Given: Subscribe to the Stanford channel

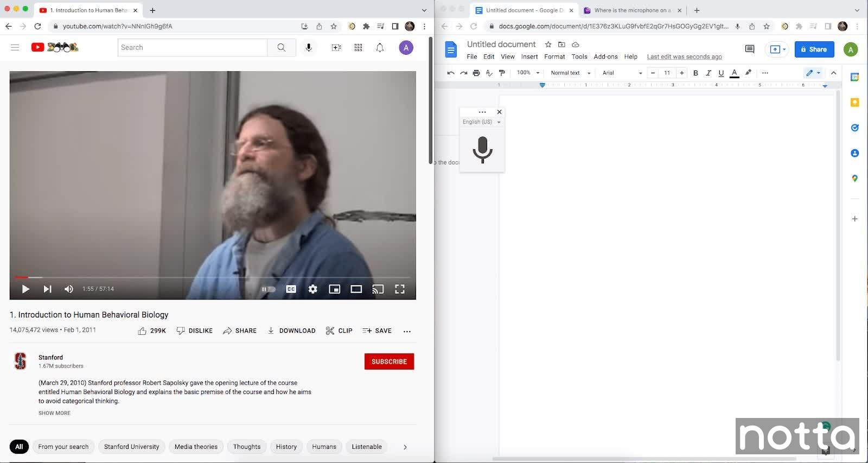Looking at the screenshot, I should coord(389,361).
